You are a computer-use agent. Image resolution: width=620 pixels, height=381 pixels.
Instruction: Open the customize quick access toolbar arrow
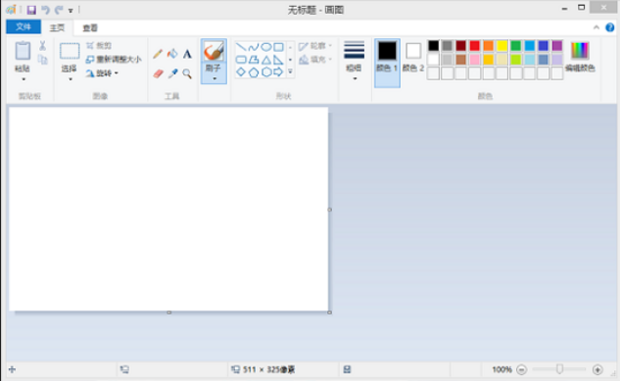point(70,11)
